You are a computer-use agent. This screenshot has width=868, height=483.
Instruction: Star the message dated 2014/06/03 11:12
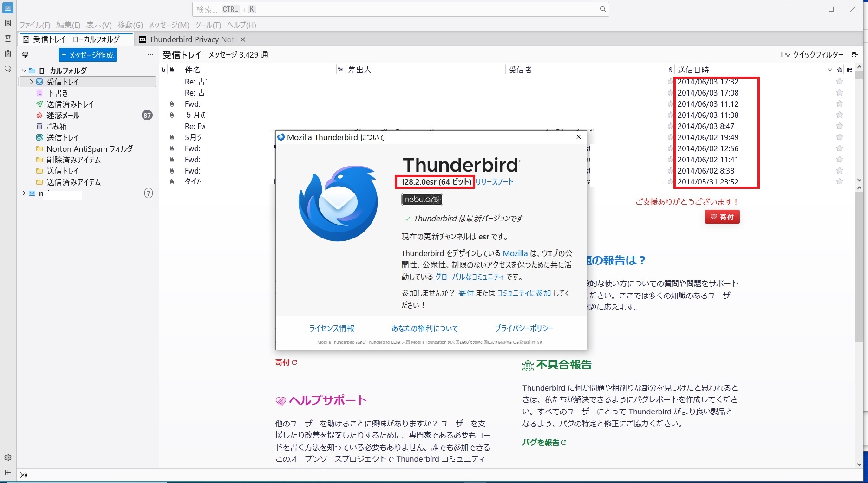840,104
